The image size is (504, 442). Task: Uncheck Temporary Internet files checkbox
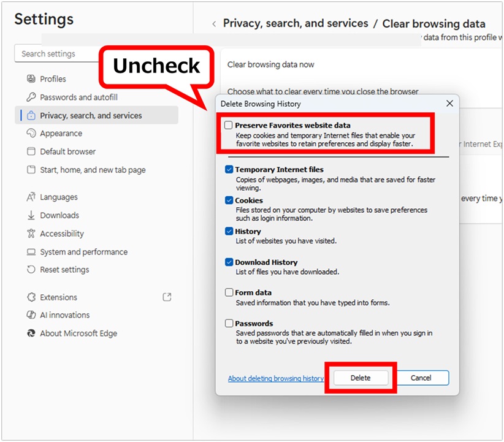point(229,170)
